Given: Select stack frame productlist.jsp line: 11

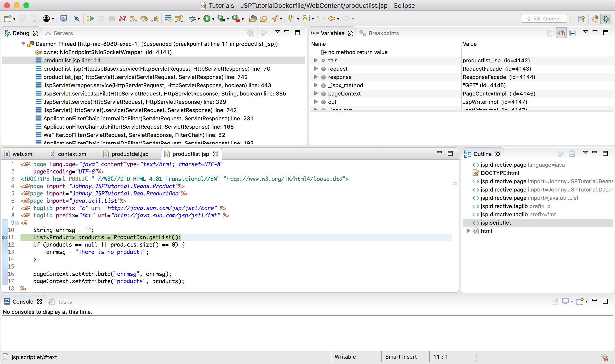Looking at the screenshot, I should [153, 60].
